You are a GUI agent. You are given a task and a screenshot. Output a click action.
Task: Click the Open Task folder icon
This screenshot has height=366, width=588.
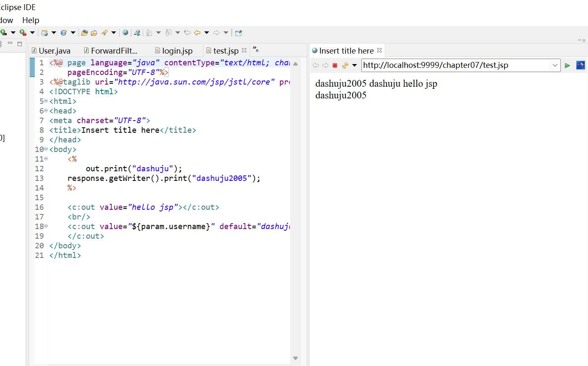pyautogui.click(x=94, y=33)
